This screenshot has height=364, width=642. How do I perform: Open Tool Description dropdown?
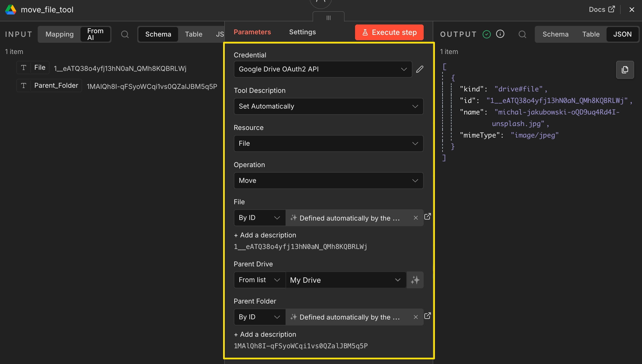(329, 106)
